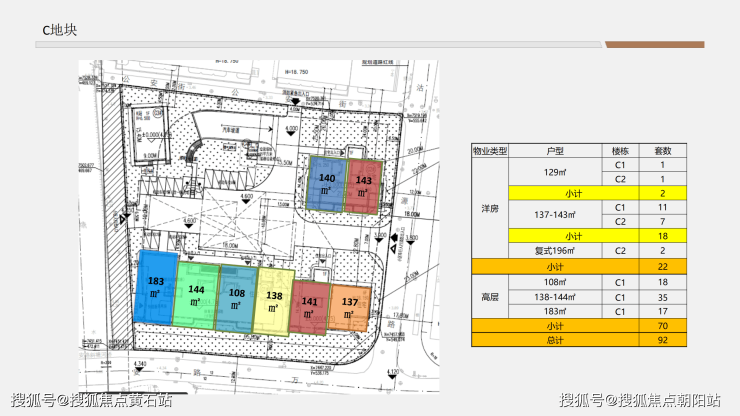Click the "复式196㎡" unit type cell
The width and height of the screenshot is (740, 416).
coord(555,251)
